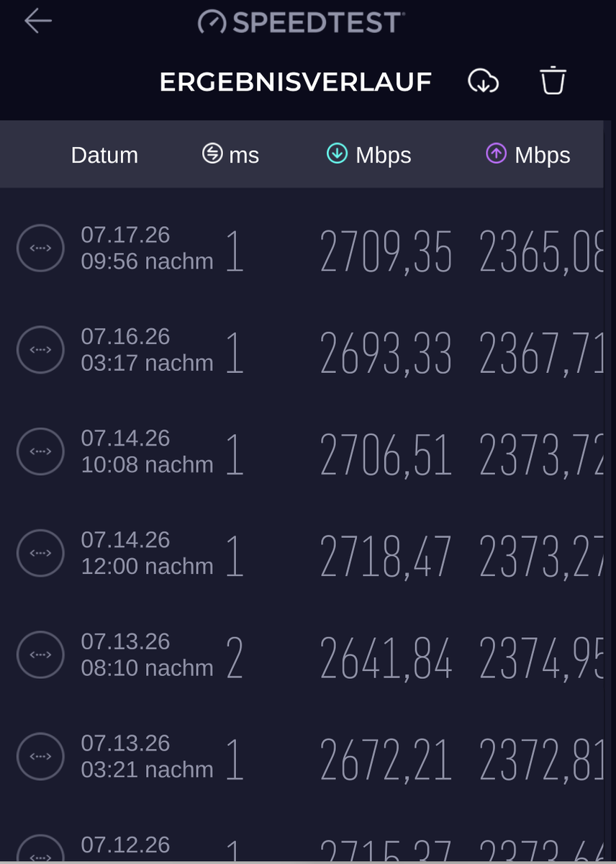Sort results by Datum column
Image resolution: width=616 pixels, height=864 pixels.
coord(104,155)
